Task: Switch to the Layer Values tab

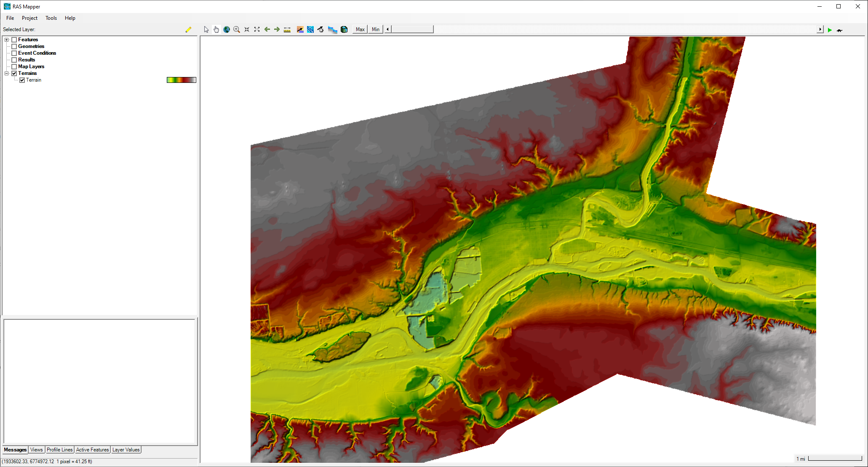Action: 126,450
